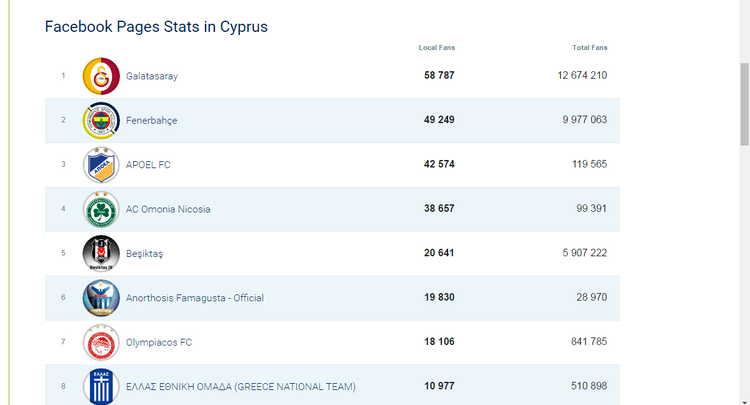This screenshot has width=750, height=405.
Task: Click the APOEL FC crest icon
Action: 101,165
